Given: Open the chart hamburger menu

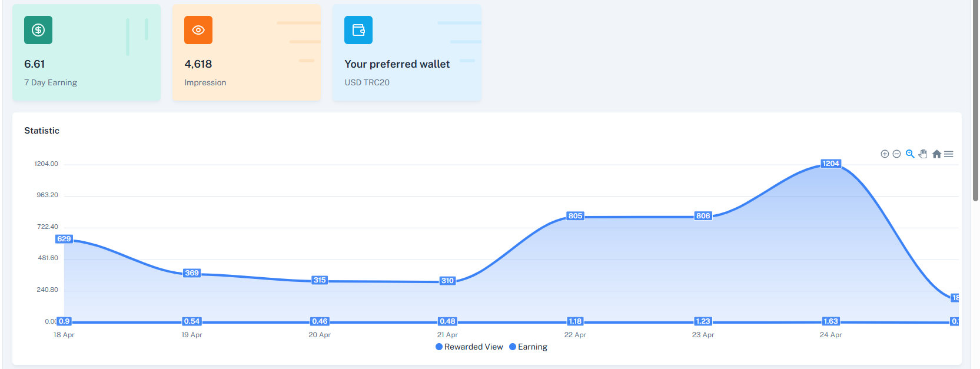Looking at the screenshot, I should 949,154.
